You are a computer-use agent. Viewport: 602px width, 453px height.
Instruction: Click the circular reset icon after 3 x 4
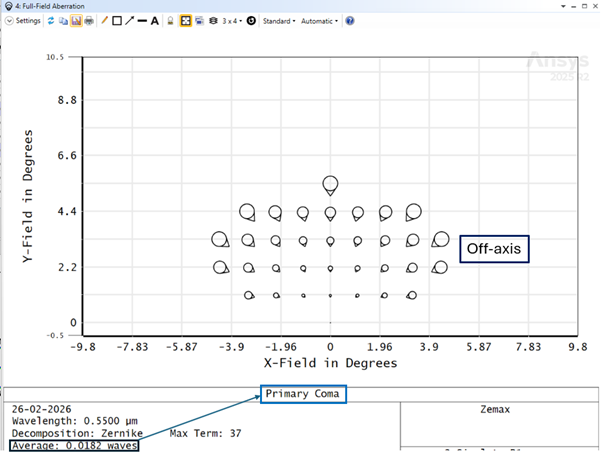pyautogui.click(x=250, y=21)
